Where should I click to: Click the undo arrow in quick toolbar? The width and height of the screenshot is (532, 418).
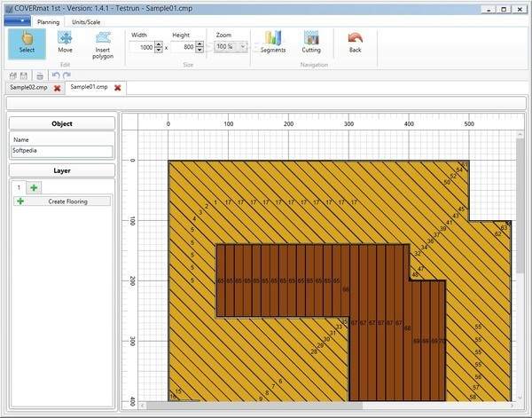[55, 75]
